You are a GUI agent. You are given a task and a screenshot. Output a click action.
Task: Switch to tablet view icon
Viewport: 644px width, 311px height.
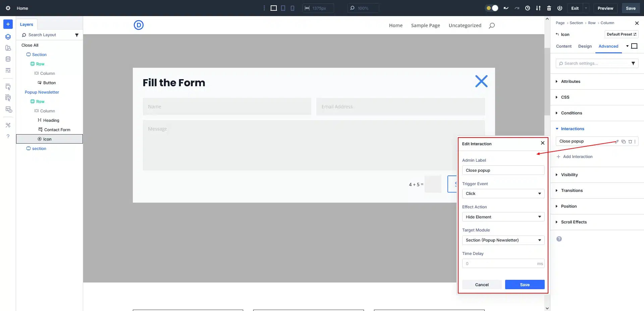(x=283, y=8)
